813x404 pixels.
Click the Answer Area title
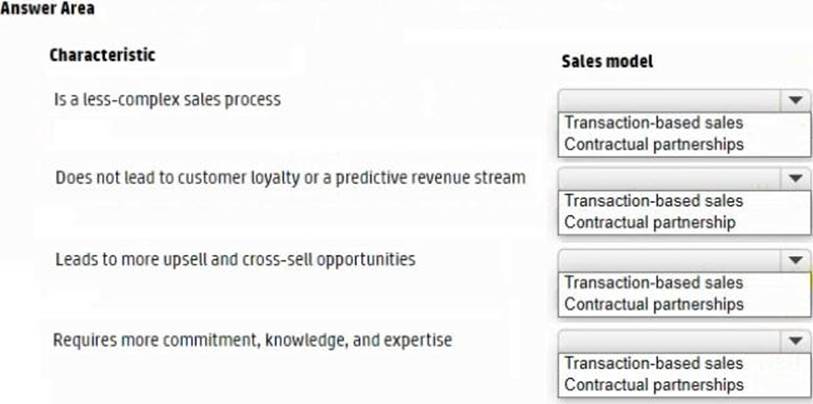click(48, 8)
